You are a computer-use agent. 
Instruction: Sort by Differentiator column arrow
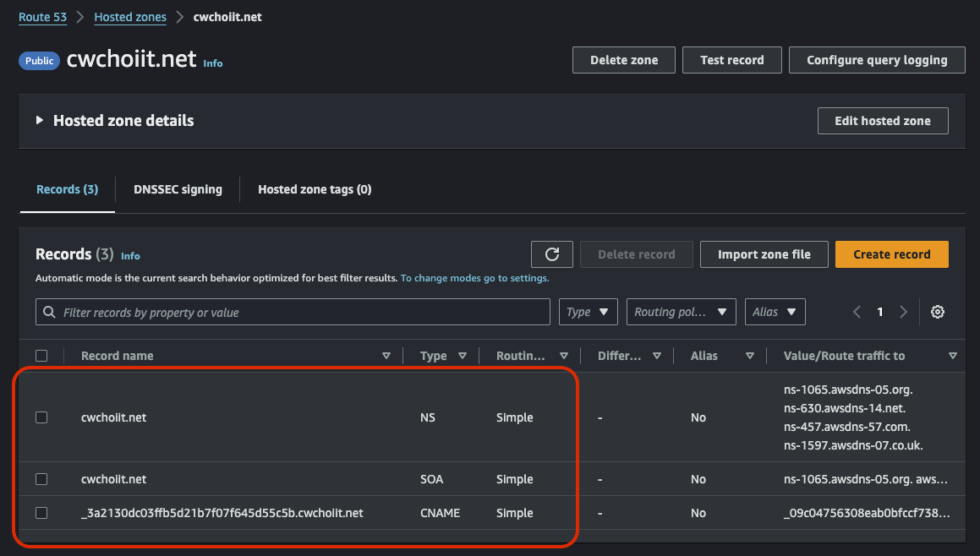(x=657, y=356)
